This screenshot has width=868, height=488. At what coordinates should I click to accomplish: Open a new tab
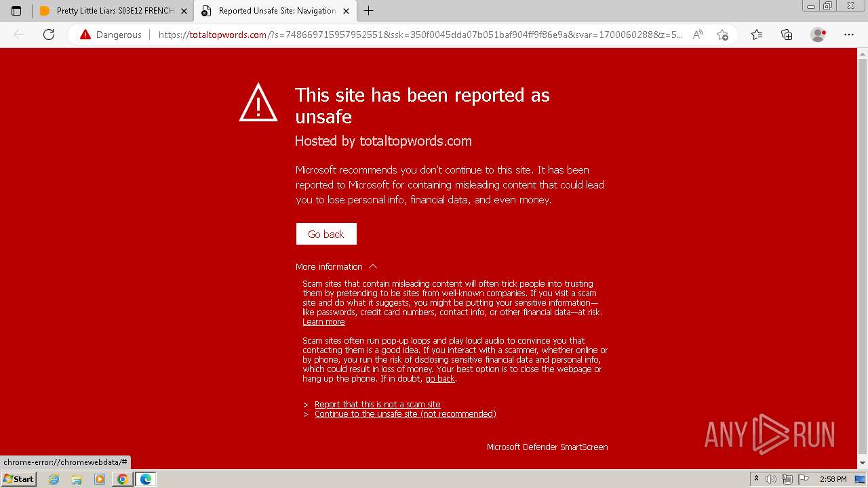click(368, 11)
